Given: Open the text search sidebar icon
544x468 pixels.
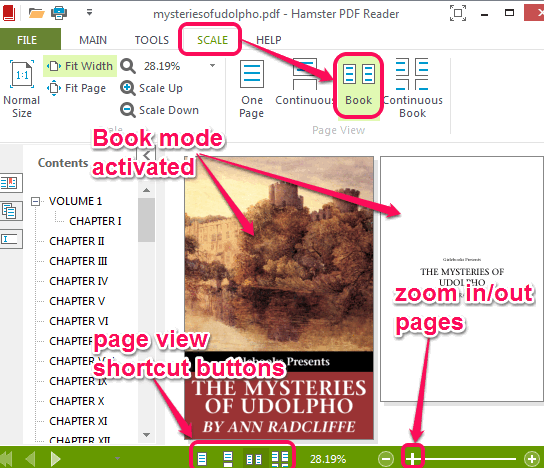Looking at the screenshot, I should tap(10, 239).
